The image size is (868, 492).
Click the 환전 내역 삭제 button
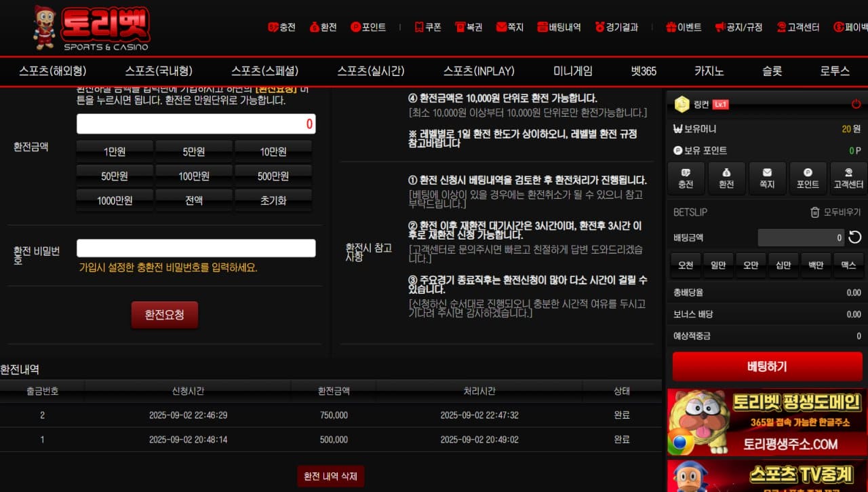click(x=331, y=476)
